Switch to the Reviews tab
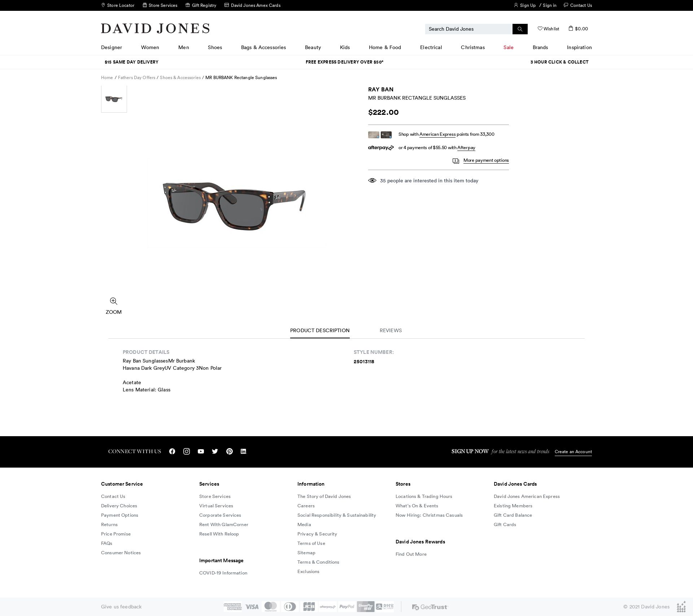The image size is (693, 616). 391,330
